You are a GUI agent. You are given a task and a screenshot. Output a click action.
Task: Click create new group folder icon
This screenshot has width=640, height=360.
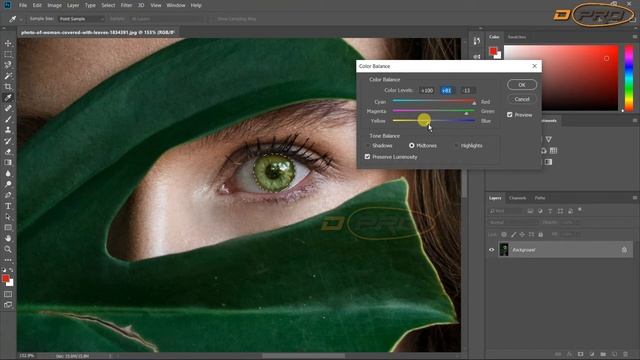603,354
